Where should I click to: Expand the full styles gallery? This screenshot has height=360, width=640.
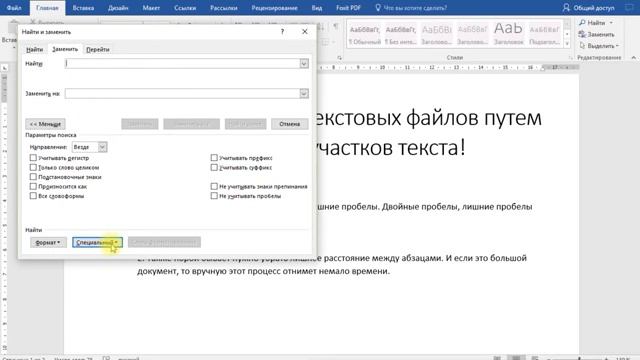tap(567, 43)
